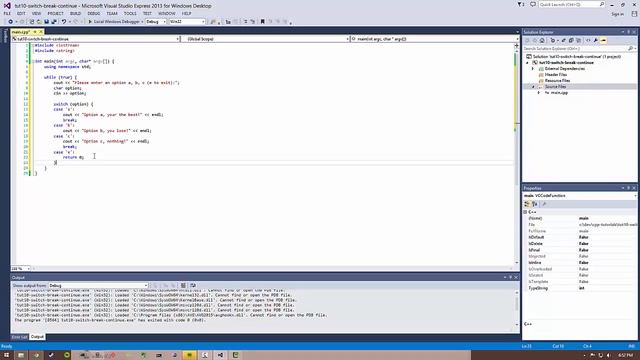Click the notifications flag icon
Image resolution: width=640 pixels, height=360 pixels.
click(x=521, y=4)
